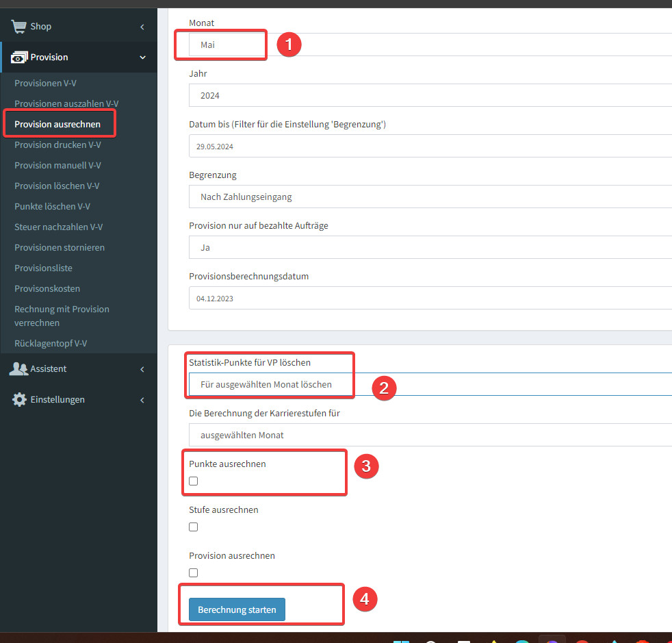The height and width of the screenshot is (643, 672).
Task: Check the Provision ausrechnen checkbox
Action: (x=194, y=573)
